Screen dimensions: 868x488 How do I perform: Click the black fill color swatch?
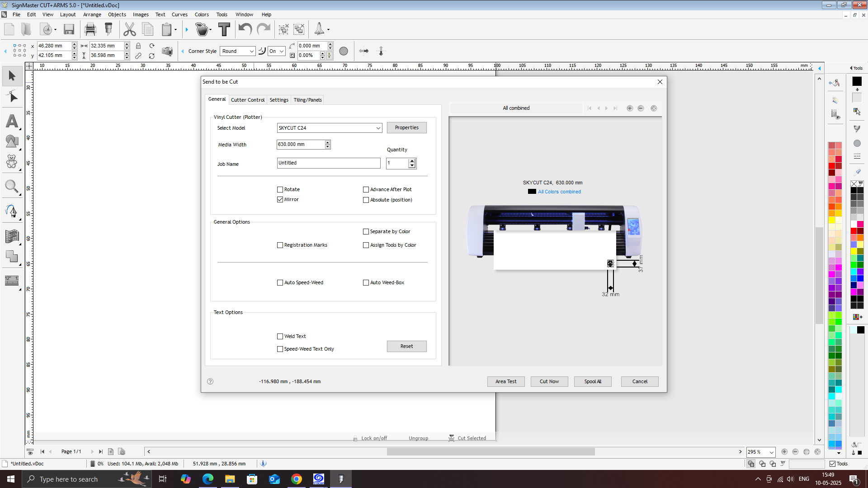[x=857, y=81]
